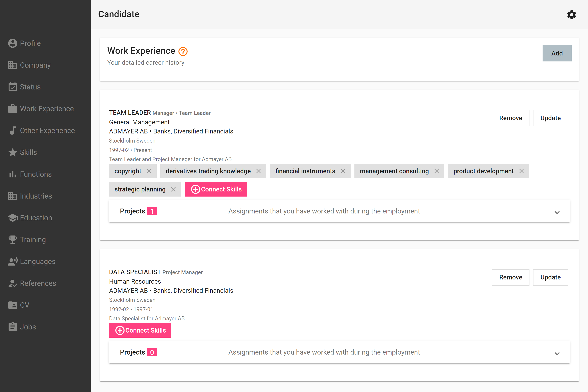This screenshot has width=588, height=392.
Task: Click the Skills star icon
Action: click(13, 152)
